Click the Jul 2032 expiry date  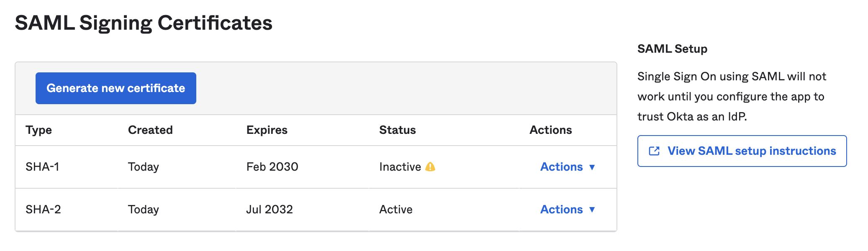(x=270, y=210)
